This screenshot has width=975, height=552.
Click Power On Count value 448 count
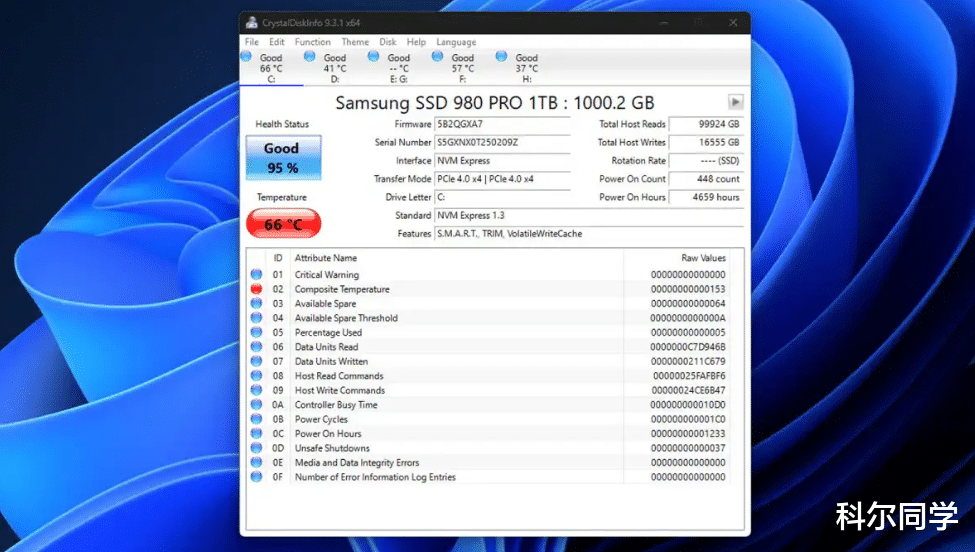click(706, 179)
